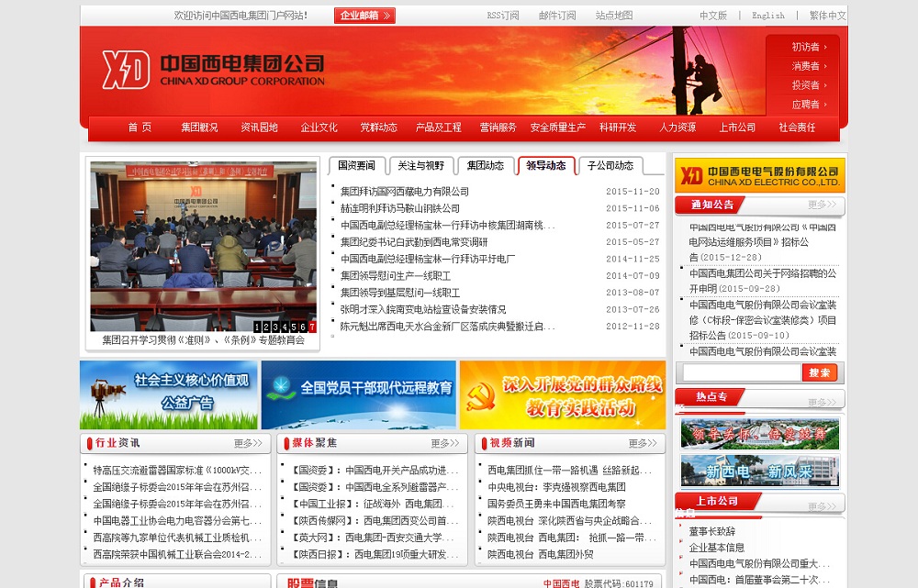Image resolution: width=918 pixels, height=588 pixels.
Task: Expand 媒体聚焦 更多>> link
Action: click(x=445, y=443)
